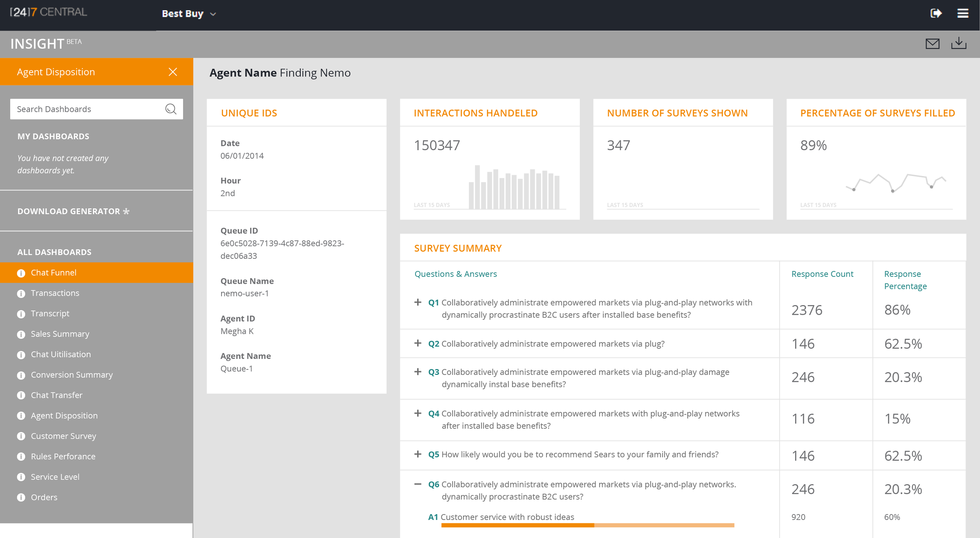This screenshot has height=538, width=980.
Task: Open the Chat Funnel dashboard
Action: 54,273
